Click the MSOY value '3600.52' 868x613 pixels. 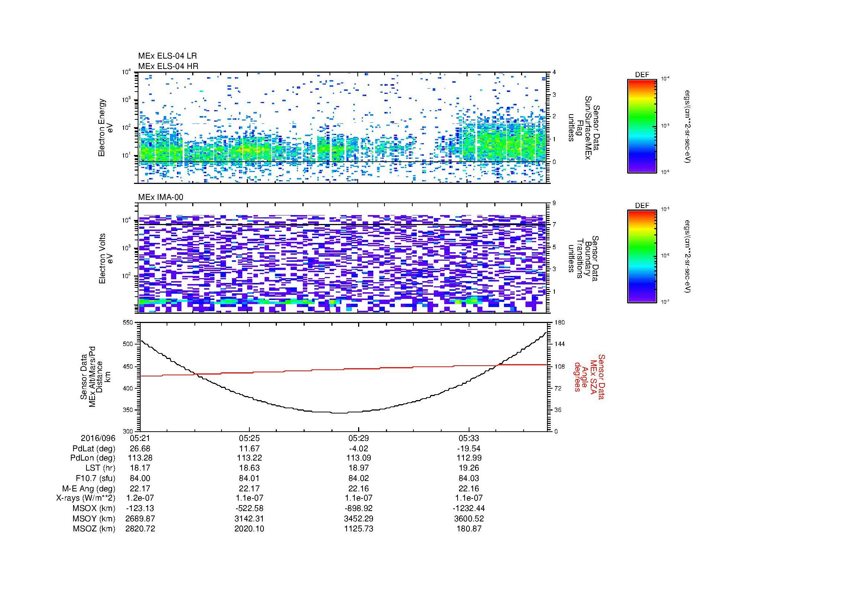pos(469,519)
